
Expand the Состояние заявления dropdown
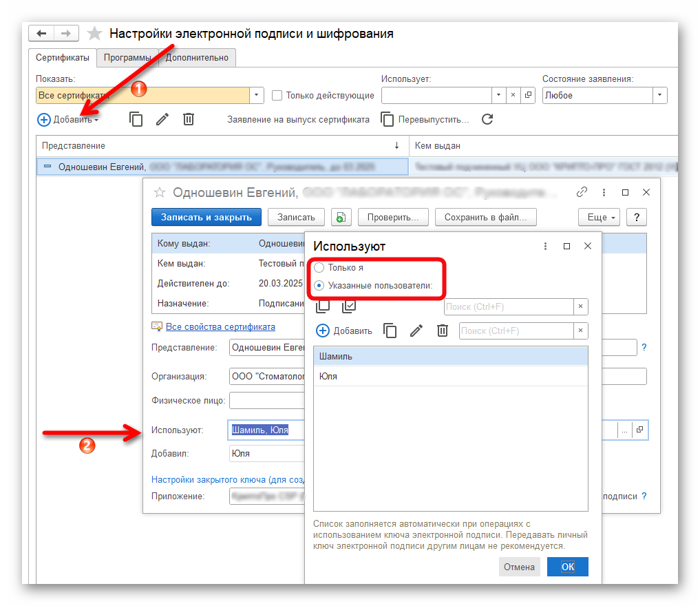(659, 95)
